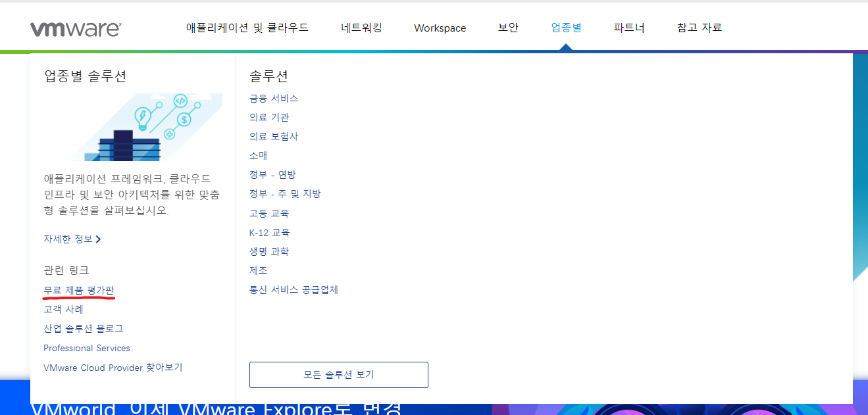Open the 애플리케이션 및 클라우드 menu
The width and height of the screenshot is (868, 415).
(x=247, y=28)
